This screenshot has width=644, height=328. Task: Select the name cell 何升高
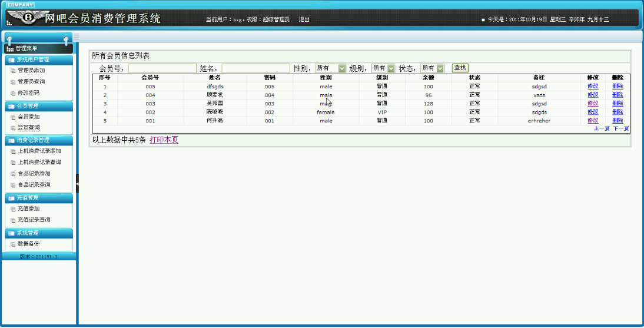coord(215,121)
